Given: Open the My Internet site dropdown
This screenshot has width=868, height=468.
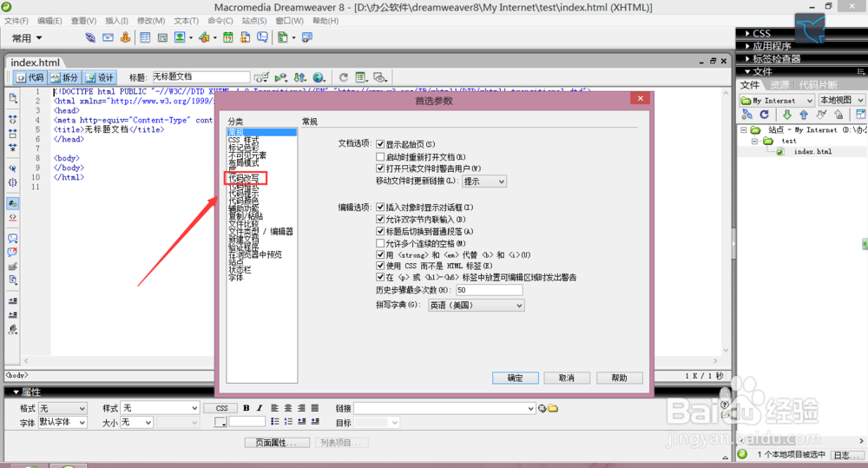Looking at the screenshot, I should [777, 100].
